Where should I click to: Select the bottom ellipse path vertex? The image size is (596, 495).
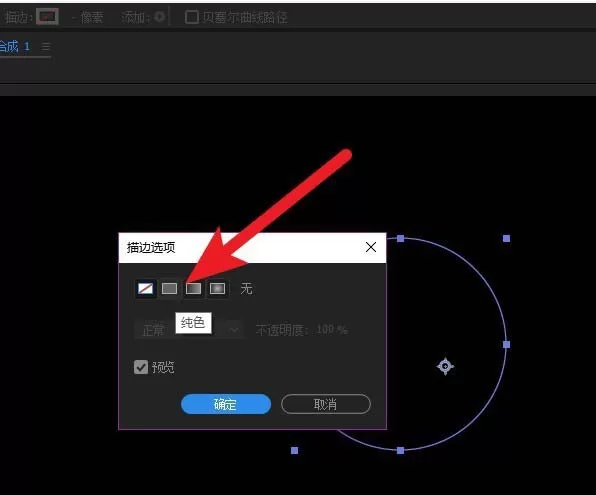point(400,451)
